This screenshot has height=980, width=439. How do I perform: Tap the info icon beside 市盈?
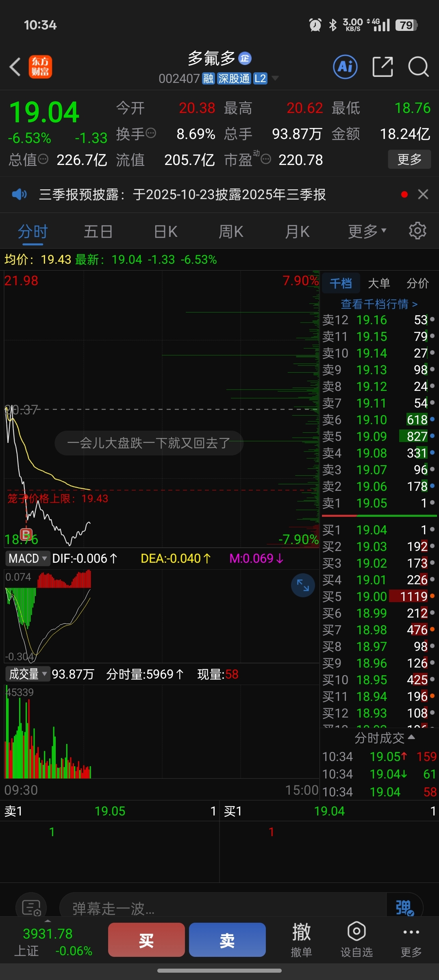pos(266,159)
